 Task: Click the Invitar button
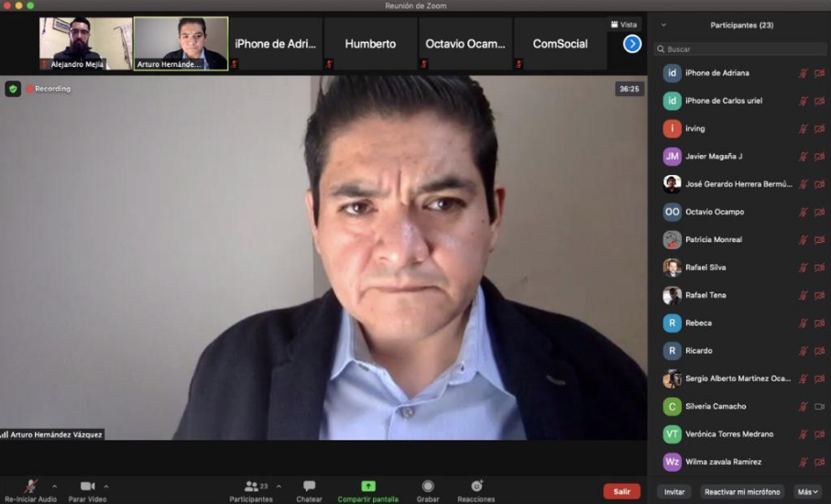pyautogui.click(x=674, y=492)
